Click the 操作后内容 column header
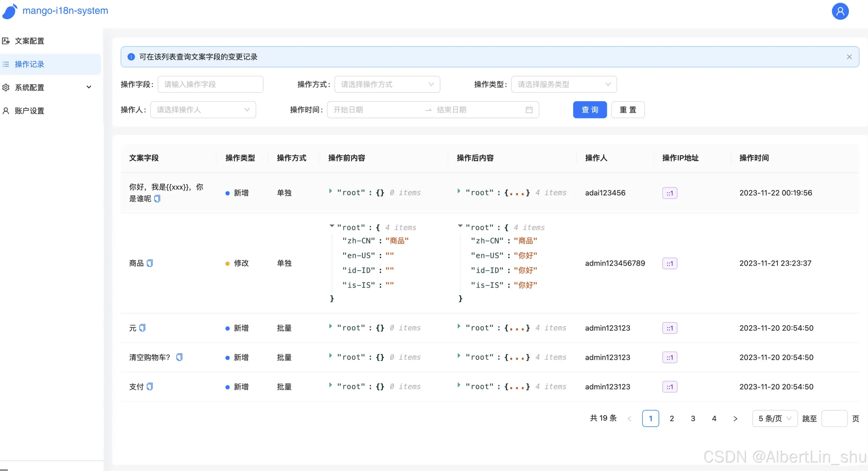Viewport: 868px width, 471px height. [x=475, y=158]
